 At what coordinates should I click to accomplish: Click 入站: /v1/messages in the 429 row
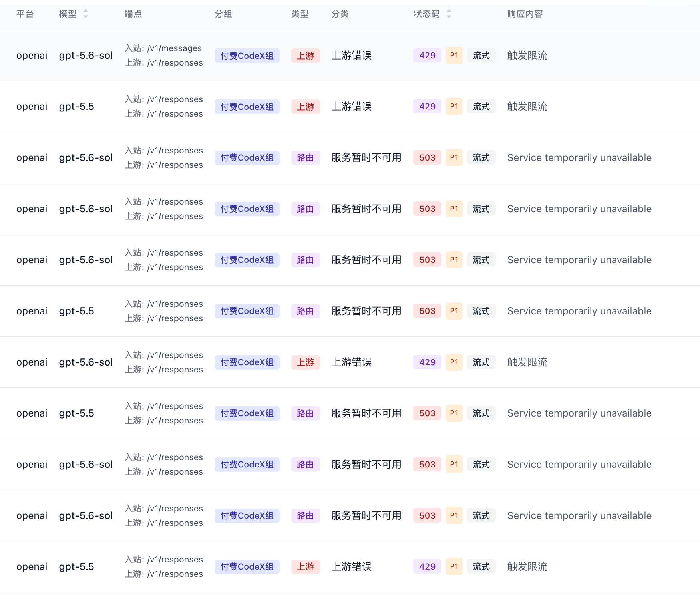coord(163,48)
